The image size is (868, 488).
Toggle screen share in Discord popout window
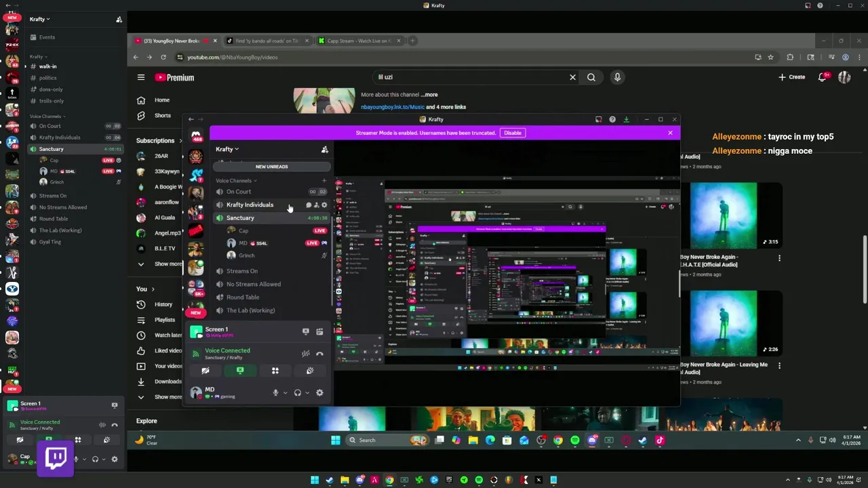[240, 371]
